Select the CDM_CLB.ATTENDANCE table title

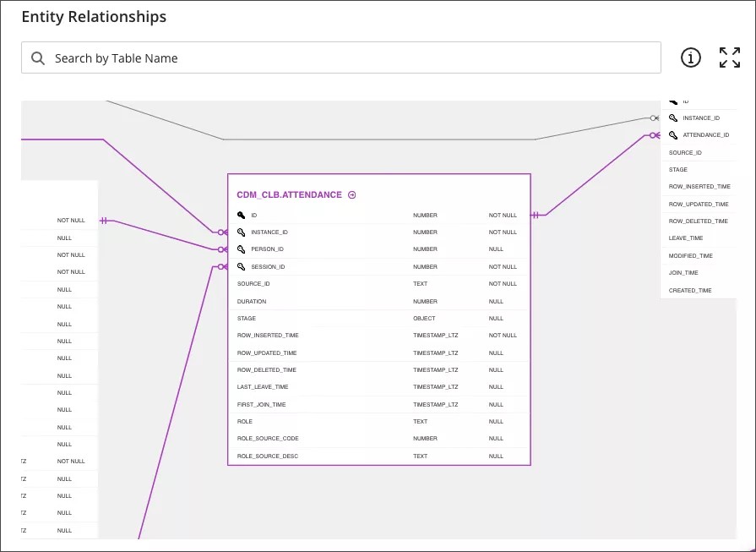click(x=289, y=195)
